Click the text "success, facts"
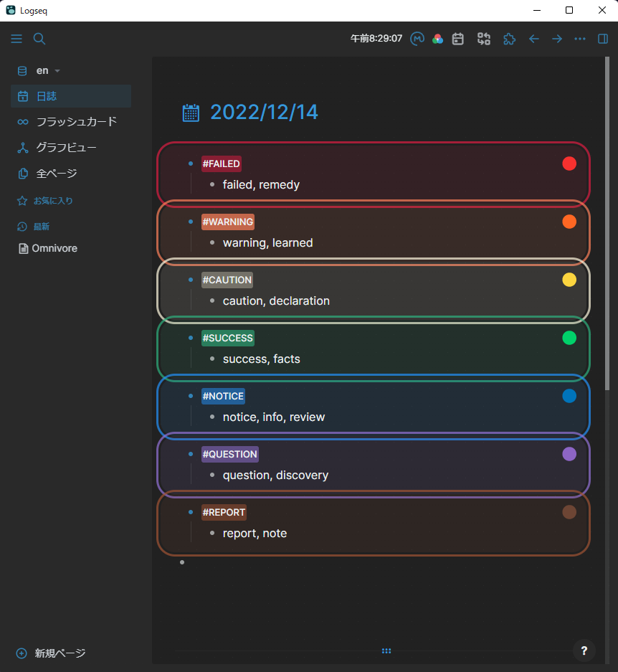Image resolution: width=618 pixels, height=672 pixels. point(262,359)
